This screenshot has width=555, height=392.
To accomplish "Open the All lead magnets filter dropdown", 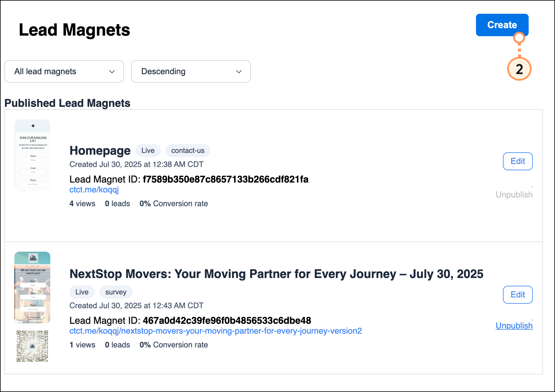I will pyautogui.click(x=64, y=72).
